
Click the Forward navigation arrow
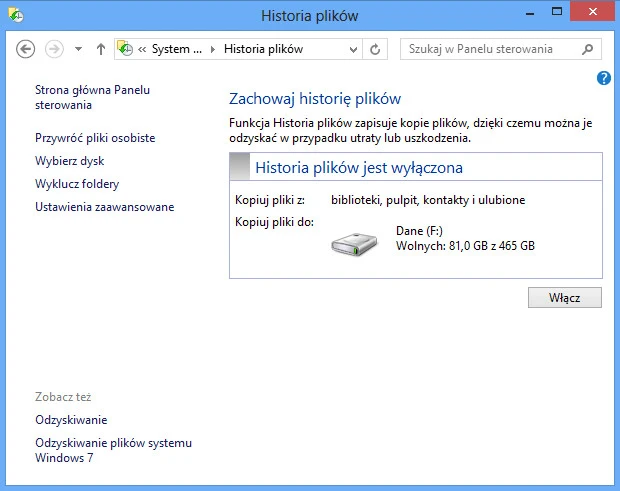[54, 49]
